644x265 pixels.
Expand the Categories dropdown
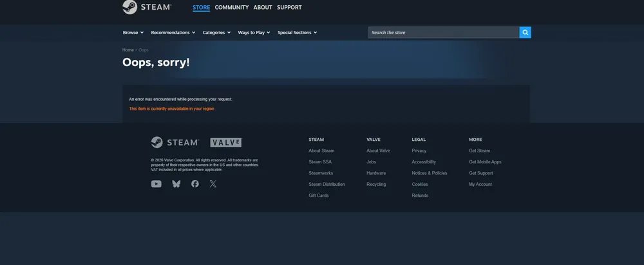tap(216, 32)
